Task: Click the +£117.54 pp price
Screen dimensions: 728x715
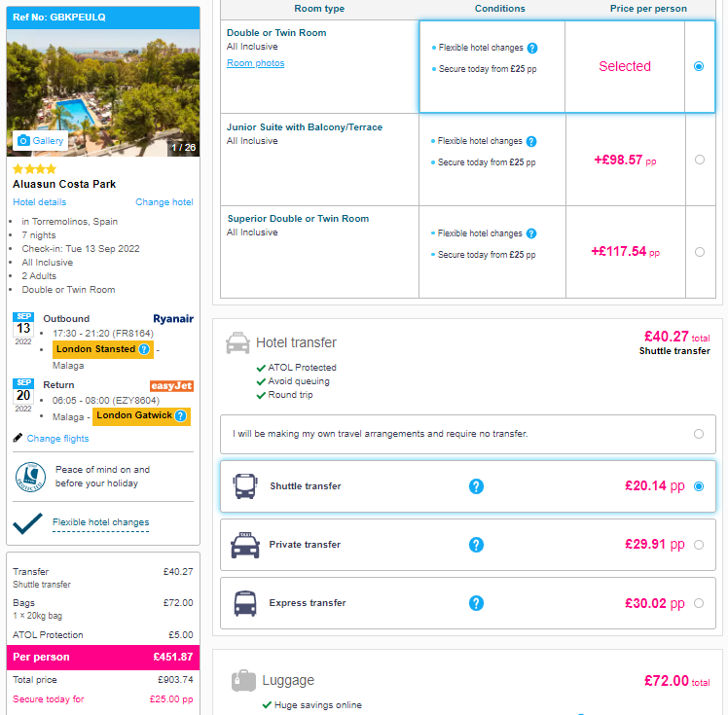Action: coord(625,252)
